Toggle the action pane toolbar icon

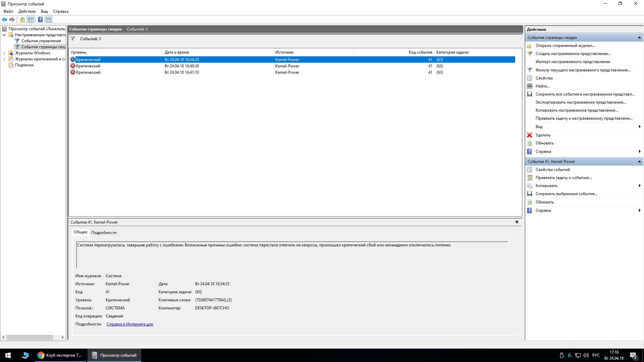coord(49,20)
